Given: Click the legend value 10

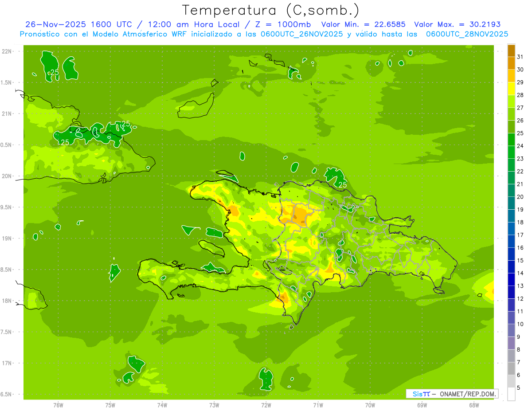Looking at the screenshot, I should coord(520,324).
